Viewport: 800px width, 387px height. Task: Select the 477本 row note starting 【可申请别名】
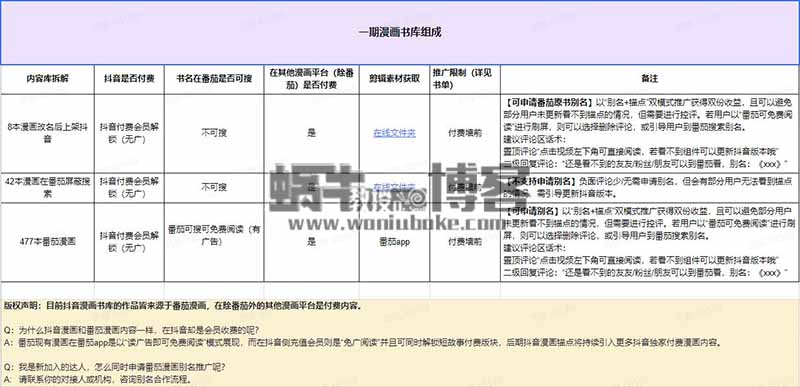click(x=649, y=242)
